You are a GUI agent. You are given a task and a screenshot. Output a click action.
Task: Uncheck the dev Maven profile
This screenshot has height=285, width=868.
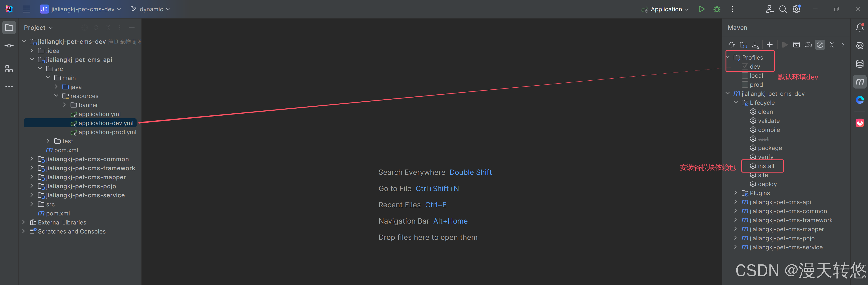tap(745, 67)
